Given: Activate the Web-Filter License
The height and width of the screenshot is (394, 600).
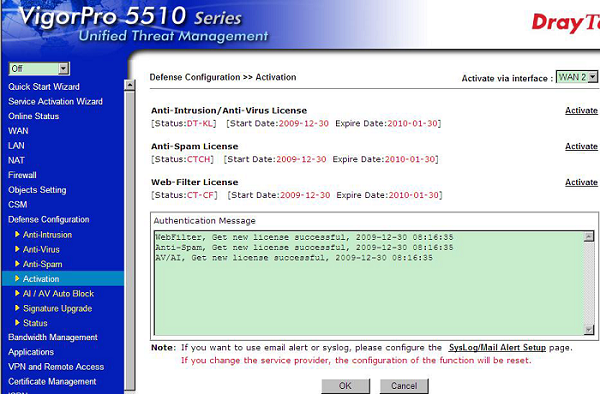Looking at the screenshot, I should [581, 182].
